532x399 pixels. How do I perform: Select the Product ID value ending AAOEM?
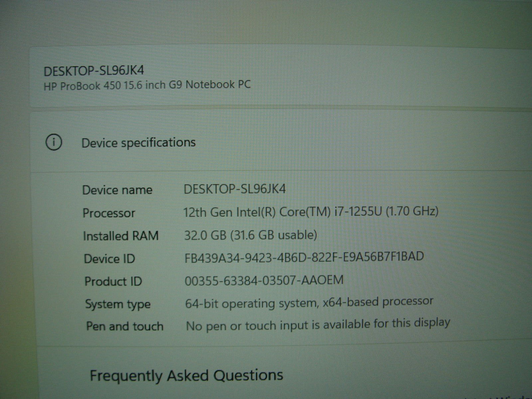[264, 280]
